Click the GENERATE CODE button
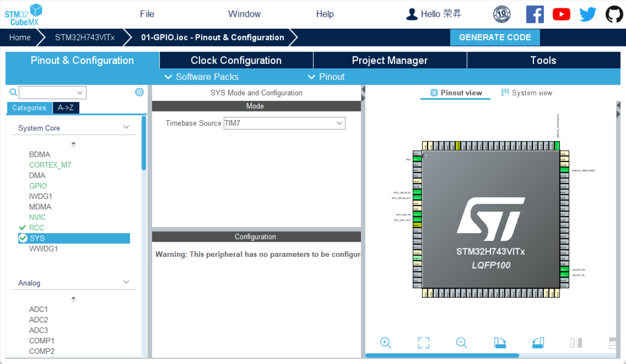Screen dimensions: 626x364 (x=495, y=37)
